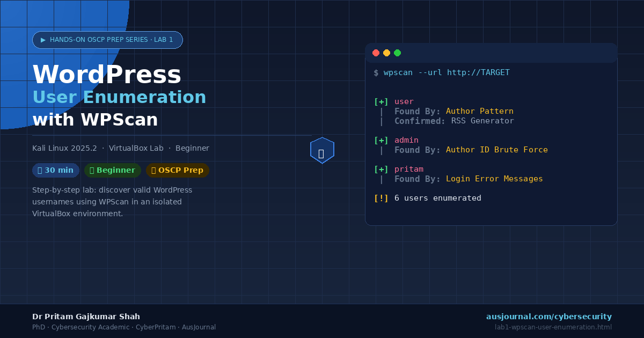
Task: Click the 'pritam' username in terminal
Action: [409, 169]
